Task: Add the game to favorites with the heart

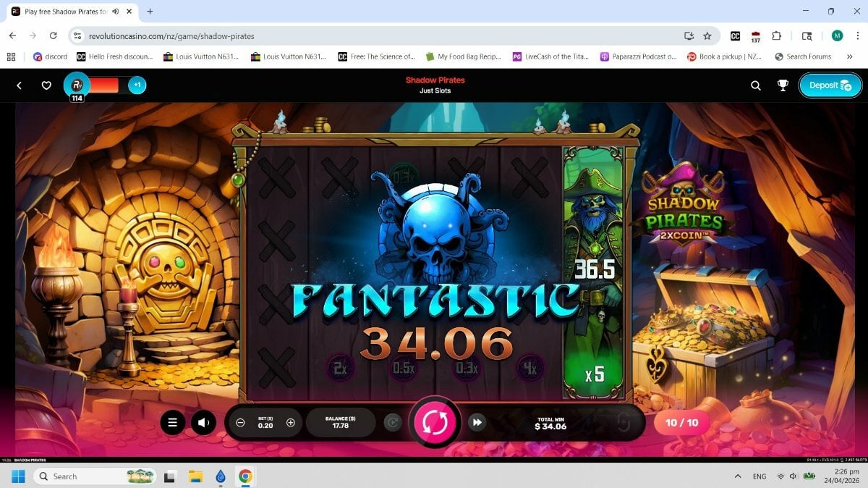Action: point(46,85)
